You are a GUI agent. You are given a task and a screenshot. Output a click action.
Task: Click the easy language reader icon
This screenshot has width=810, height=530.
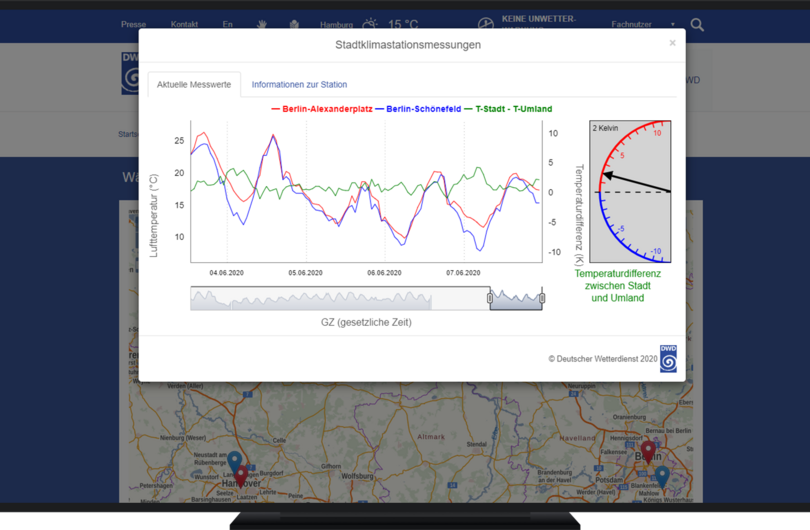point(294,24)
